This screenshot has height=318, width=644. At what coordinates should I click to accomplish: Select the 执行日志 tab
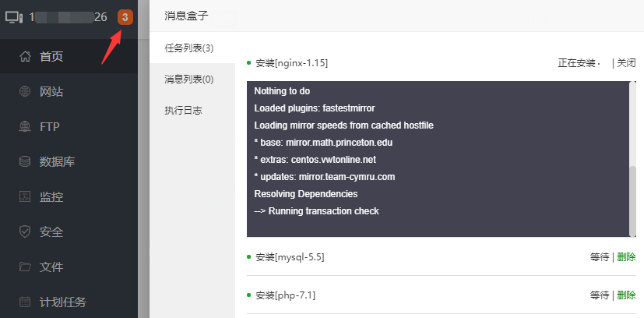click(x=184, y=111)
